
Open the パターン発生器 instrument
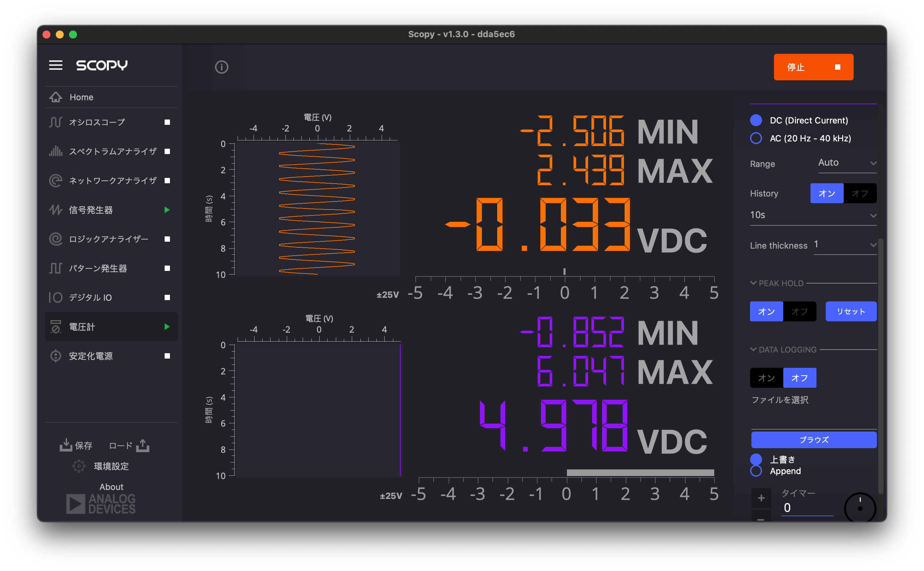(111, 268)
